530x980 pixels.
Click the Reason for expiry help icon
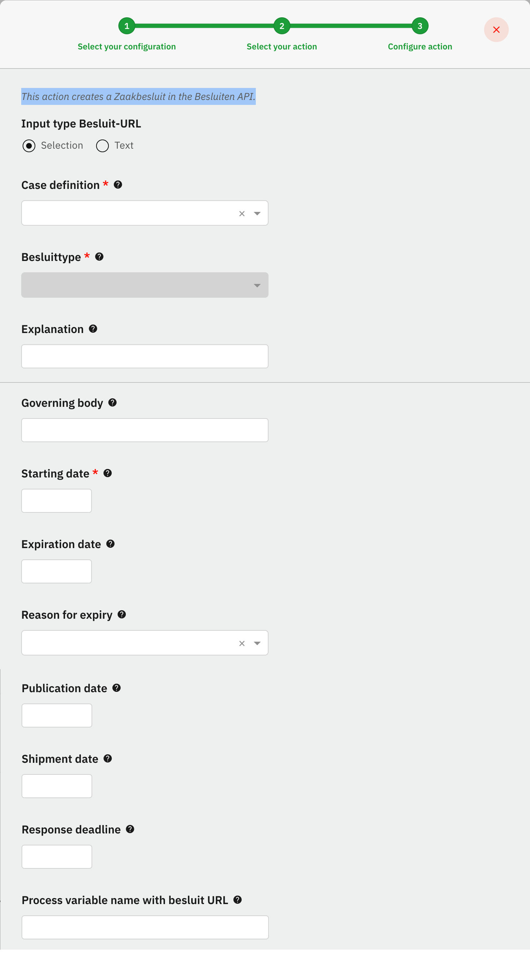point(122,614)
